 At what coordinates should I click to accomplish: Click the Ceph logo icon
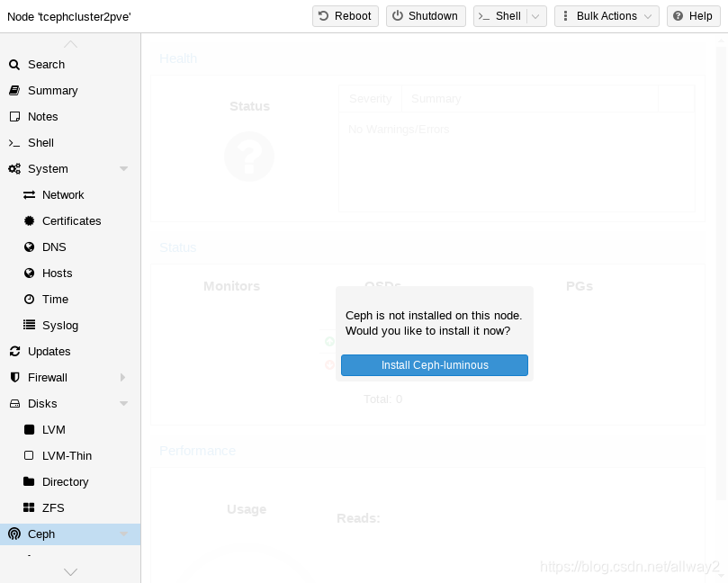[x=14, y=534]
